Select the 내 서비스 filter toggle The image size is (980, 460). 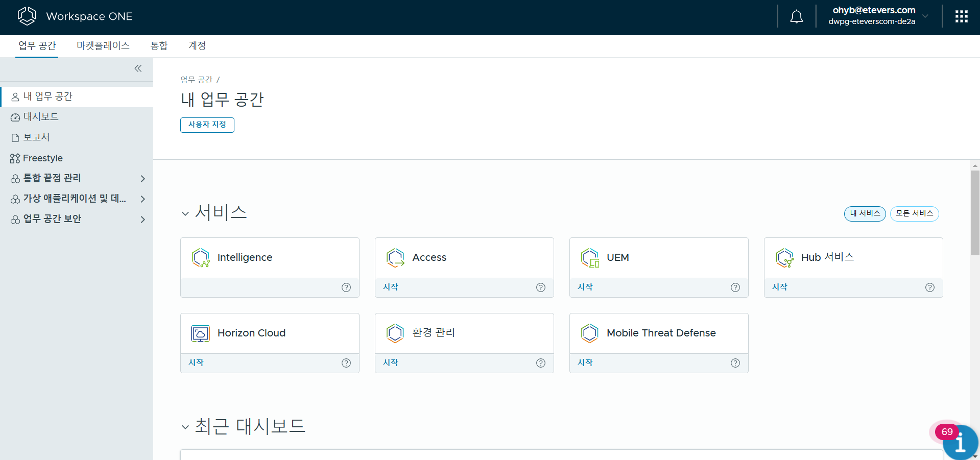(x=865, y=213)
